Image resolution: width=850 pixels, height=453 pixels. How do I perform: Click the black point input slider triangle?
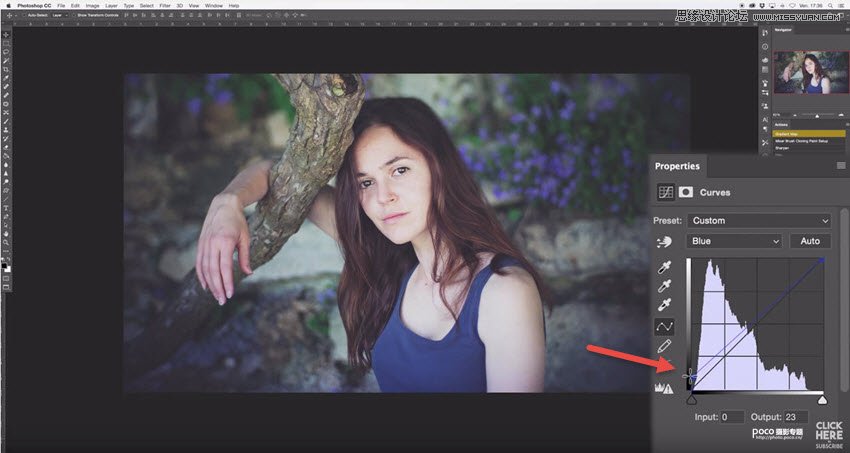pyautogui.click(x=691, y=400)
